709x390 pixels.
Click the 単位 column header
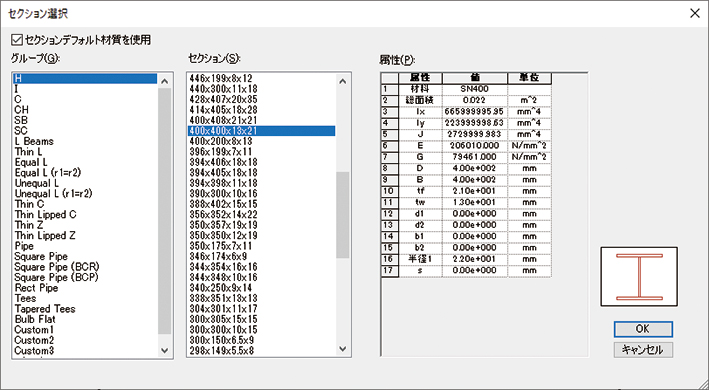coord(529,78)
